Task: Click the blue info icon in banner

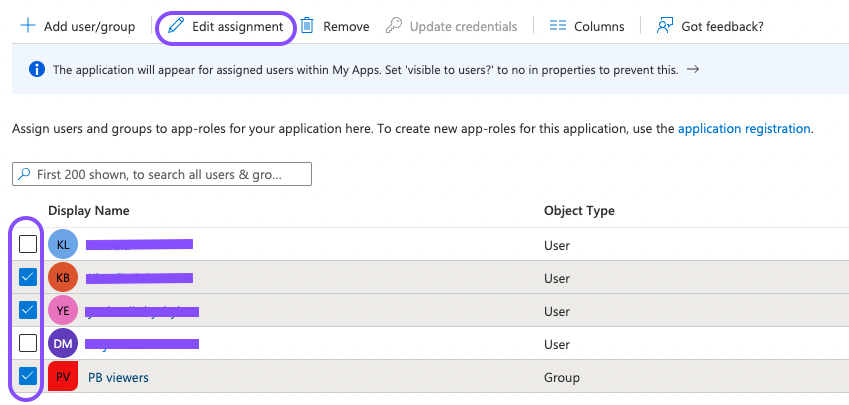Action: coord(37,69)
